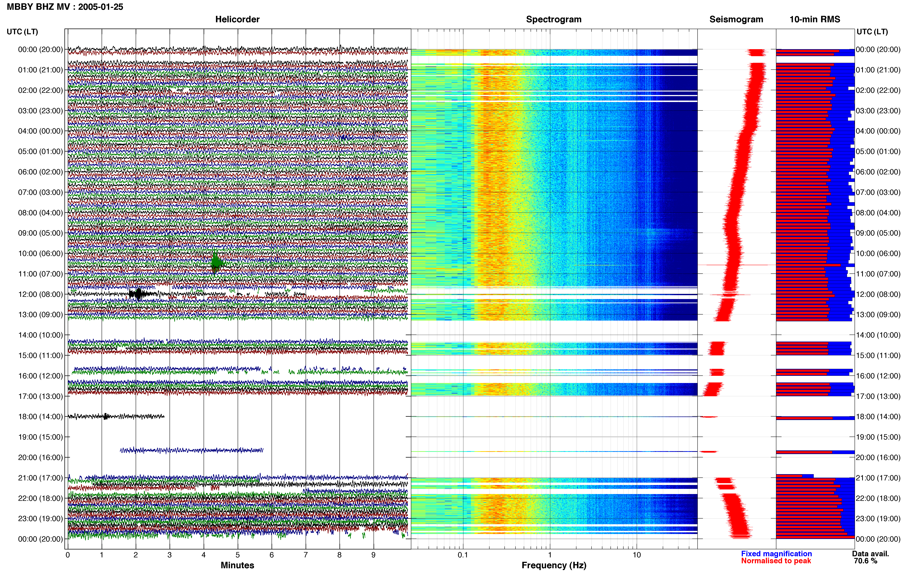924x578 pixels.
Task: Click the left '04:00 (00:00)' time label
Action: 41,131
